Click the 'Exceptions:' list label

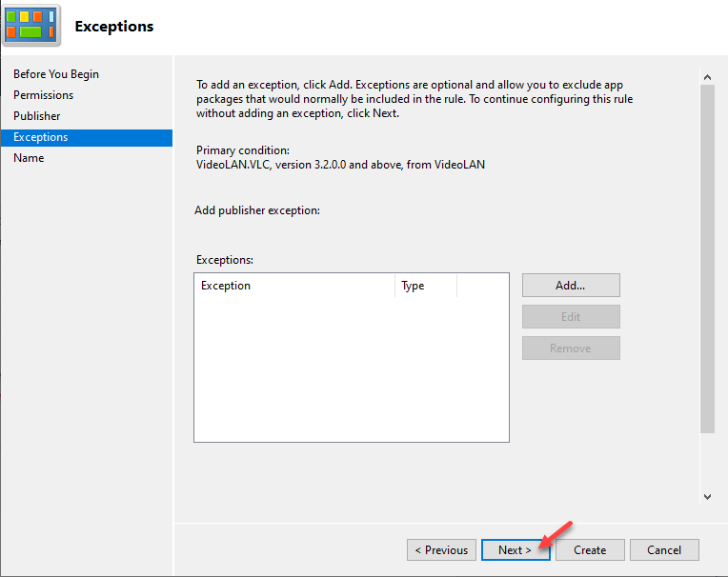[225, 260]
